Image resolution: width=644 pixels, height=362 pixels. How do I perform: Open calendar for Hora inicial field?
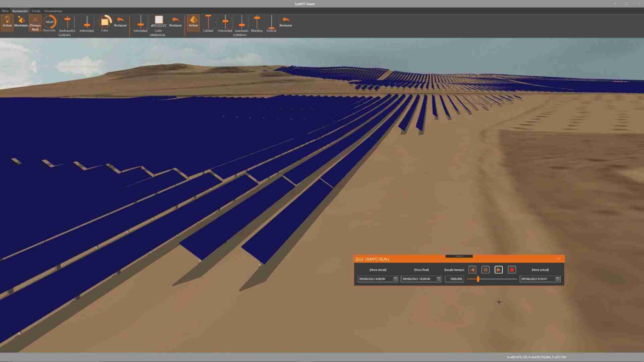point(395,279)
